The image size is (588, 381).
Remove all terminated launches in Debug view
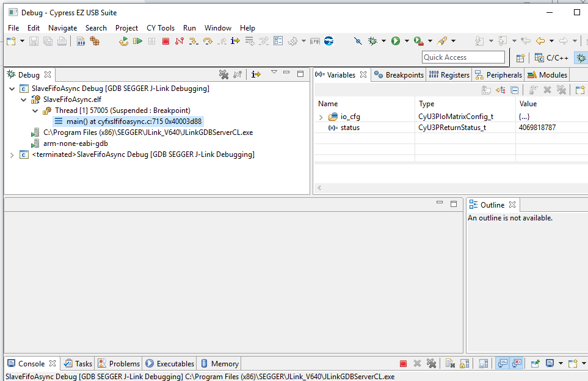224,74
